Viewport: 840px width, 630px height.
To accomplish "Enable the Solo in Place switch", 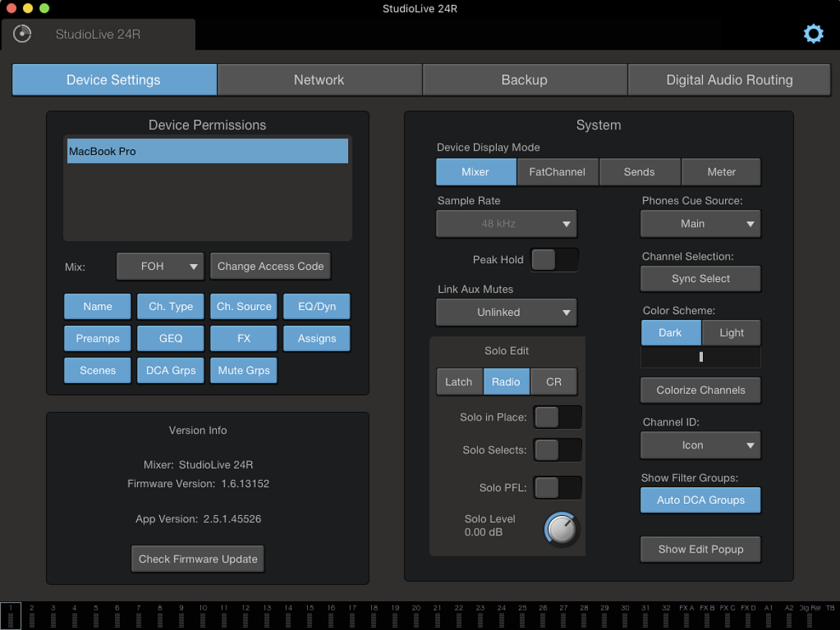I will tap(558, 418).
